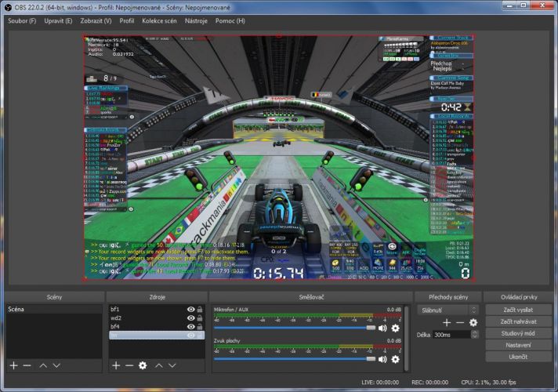The height and width of the screenshot is (392, 558).
Task: Move selected source up in Zdroje
Action: click(x=159, y=365)
